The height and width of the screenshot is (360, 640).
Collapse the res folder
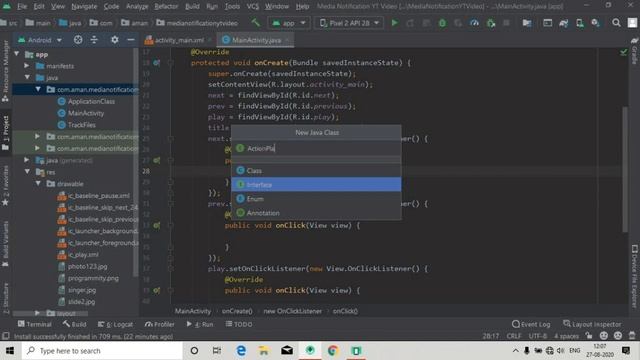27,172
